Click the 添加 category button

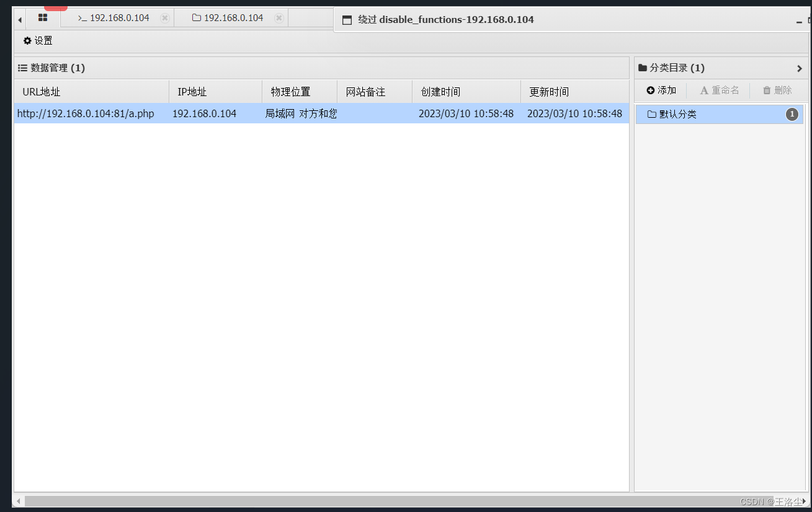point(661,90)
